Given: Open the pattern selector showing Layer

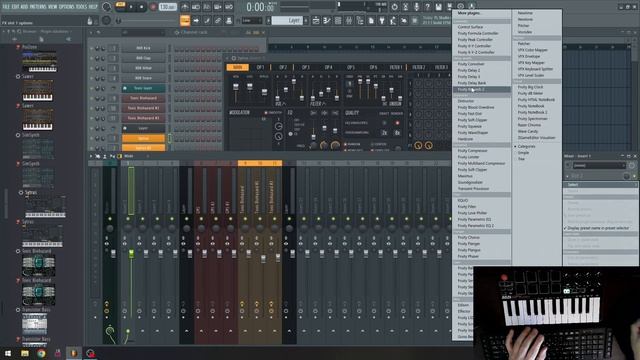Looking at the screenshot, I should (287, 20).
